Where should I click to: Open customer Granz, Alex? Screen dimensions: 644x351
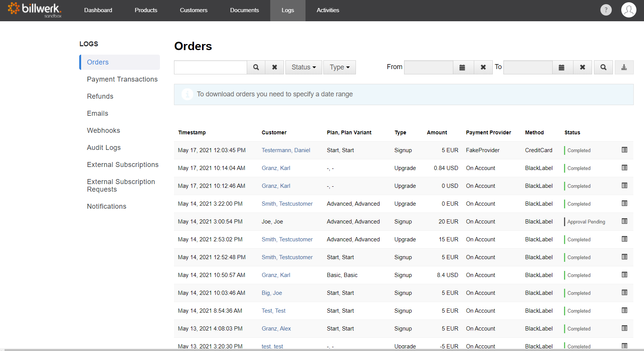[276, 329]
